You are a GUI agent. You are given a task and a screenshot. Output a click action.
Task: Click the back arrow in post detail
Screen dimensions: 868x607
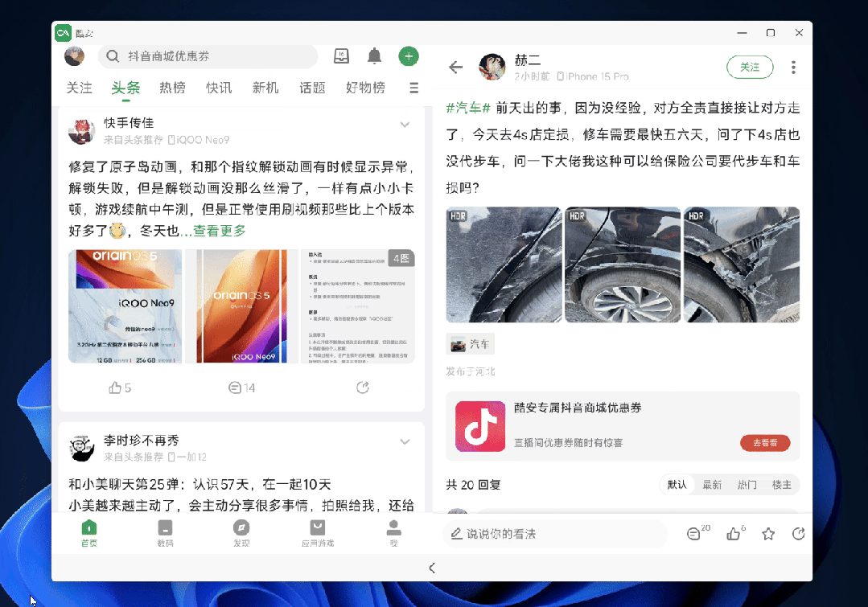click(455, 68)
